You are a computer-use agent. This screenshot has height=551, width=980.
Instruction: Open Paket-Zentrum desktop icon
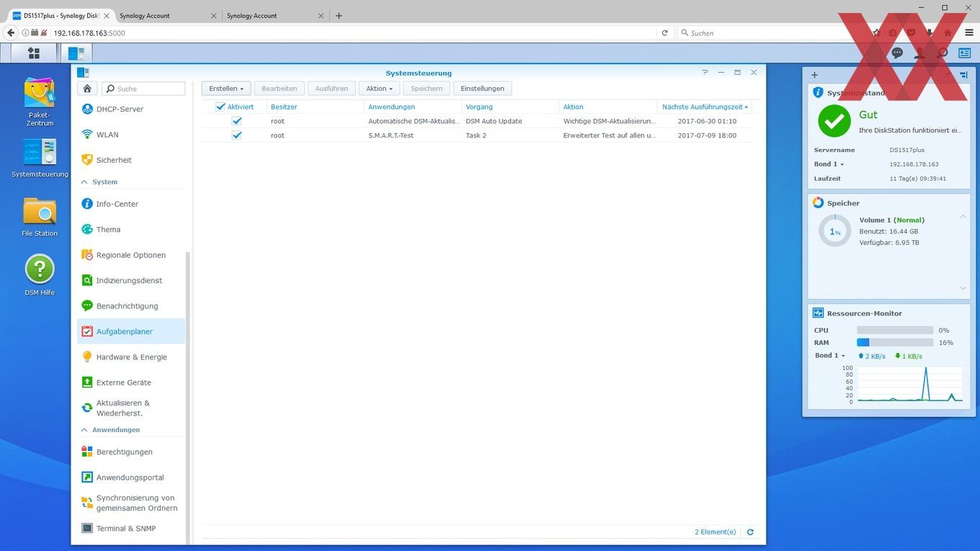40,102
